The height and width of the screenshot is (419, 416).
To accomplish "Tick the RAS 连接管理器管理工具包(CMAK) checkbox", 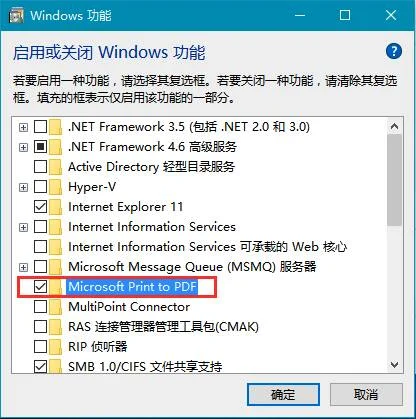I will tap(41, 327).
